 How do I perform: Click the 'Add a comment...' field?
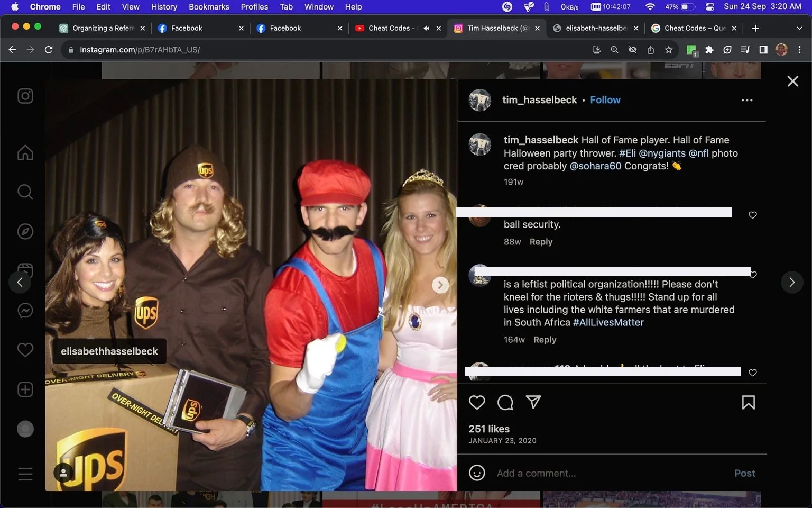(611, 473)
